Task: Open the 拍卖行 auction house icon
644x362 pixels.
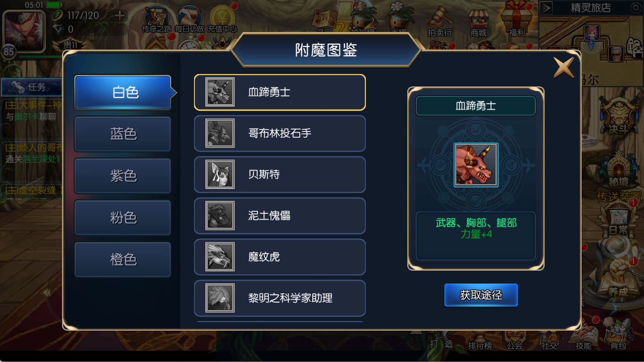Action: point(440,22)
